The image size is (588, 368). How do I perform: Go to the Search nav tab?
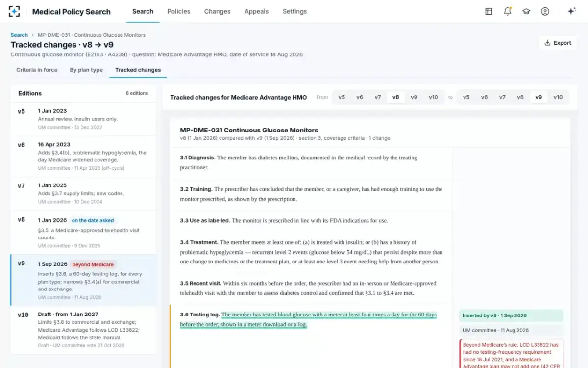(143, 11)
